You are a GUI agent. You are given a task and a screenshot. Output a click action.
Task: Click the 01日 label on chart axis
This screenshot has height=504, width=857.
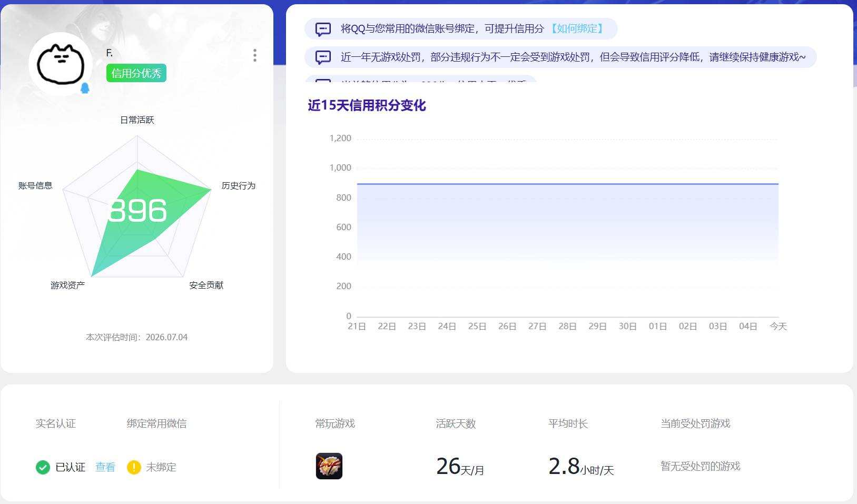pos(657,327)
